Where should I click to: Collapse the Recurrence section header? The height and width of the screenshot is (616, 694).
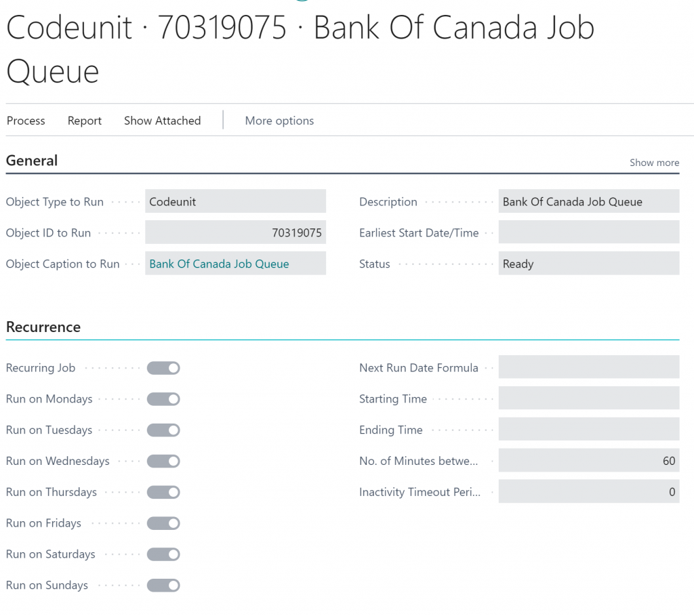click(43, 327)
